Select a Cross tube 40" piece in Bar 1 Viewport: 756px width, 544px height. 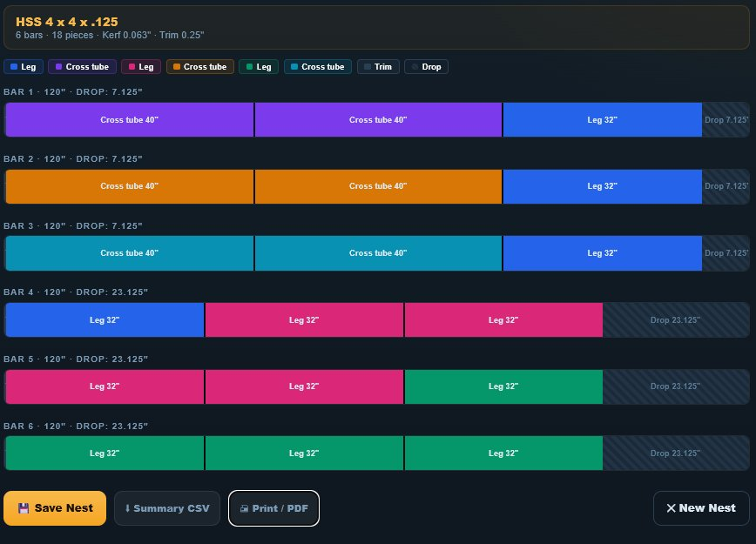129,119
